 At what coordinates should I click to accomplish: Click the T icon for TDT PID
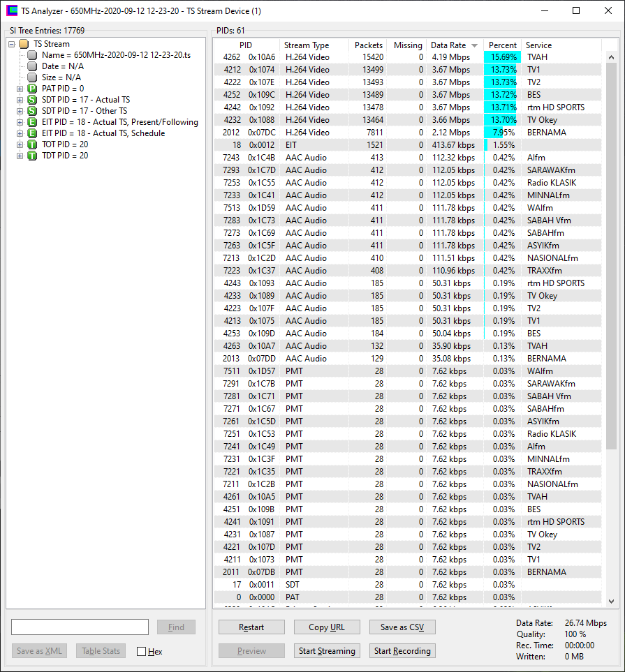pyautogui.click(x=32, y=156)
